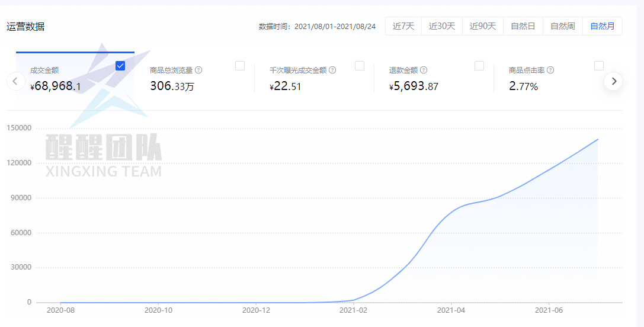Open help icon next to 千次曝光成交金额

click(333, 70)
